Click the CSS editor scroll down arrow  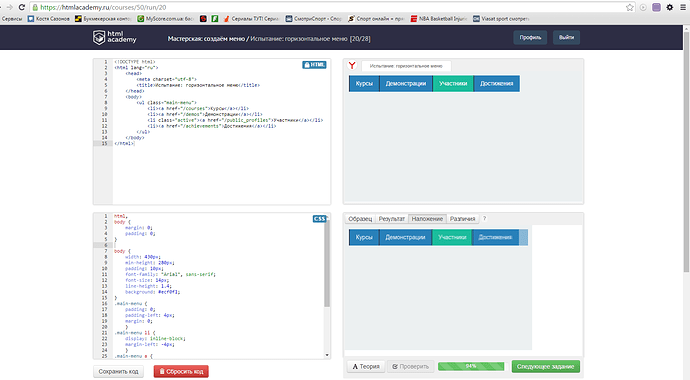(327, 355)
